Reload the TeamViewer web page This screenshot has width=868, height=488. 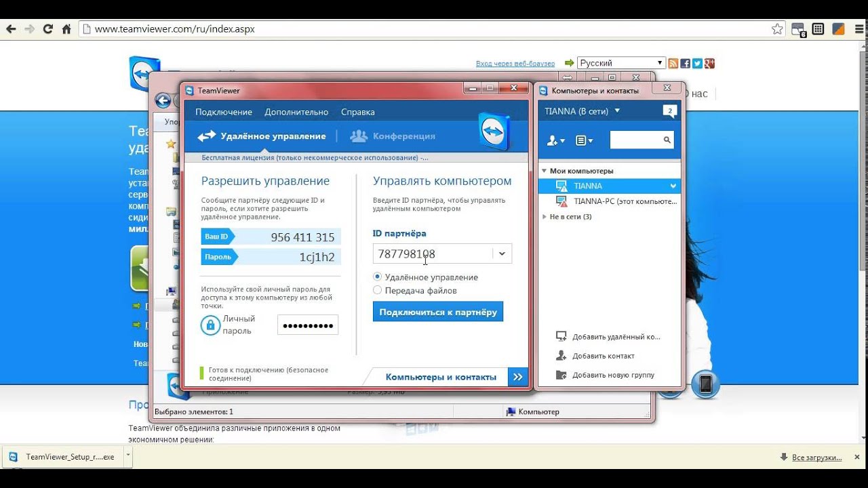click(47, 29)
